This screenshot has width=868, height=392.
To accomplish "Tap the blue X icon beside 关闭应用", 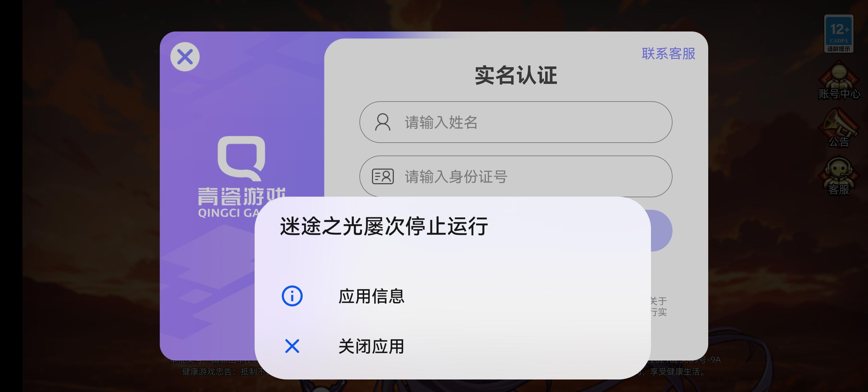I will click(292, 346).
